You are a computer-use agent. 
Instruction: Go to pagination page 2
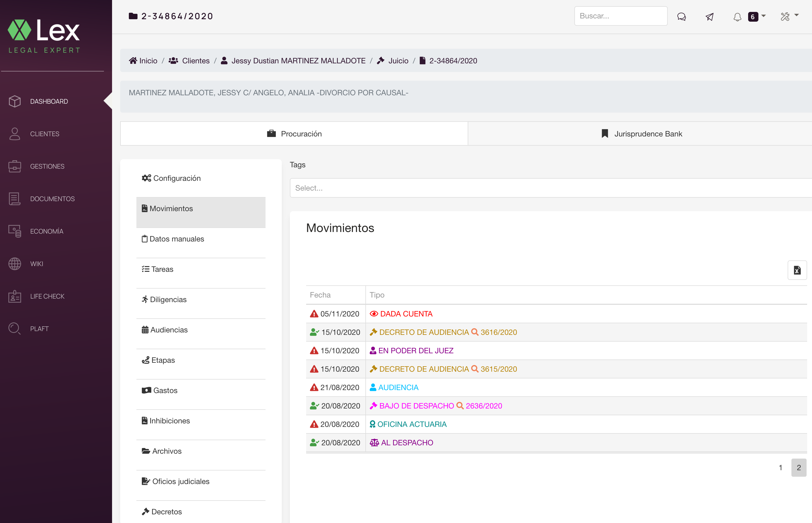point(799,468)
